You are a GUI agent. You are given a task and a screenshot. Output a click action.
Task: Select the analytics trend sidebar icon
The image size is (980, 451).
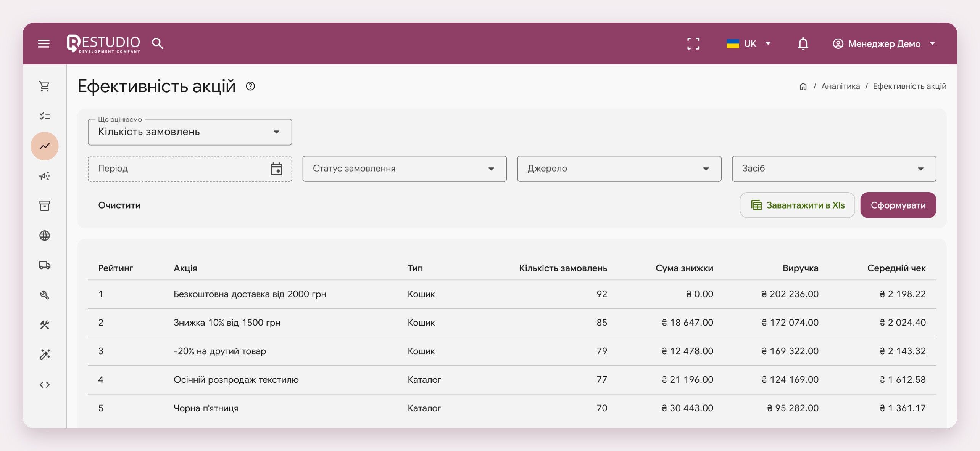coord(45,146)
